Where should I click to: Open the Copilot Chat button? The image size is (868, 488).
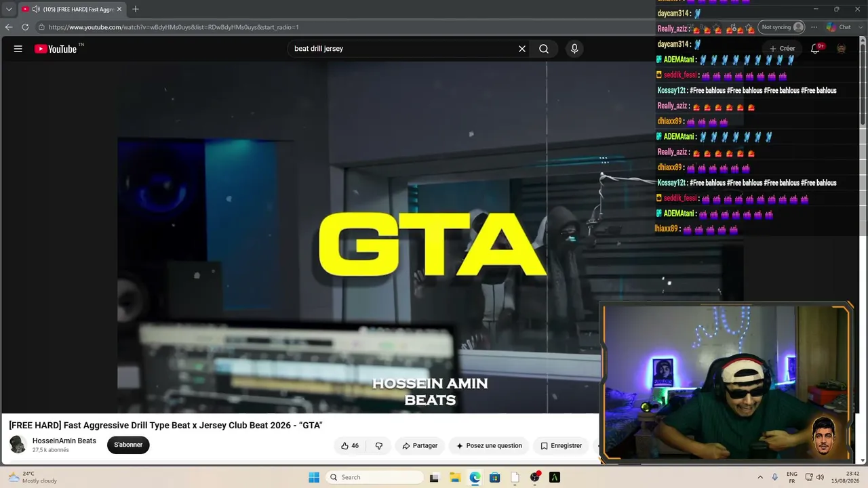tap(839, 27)
